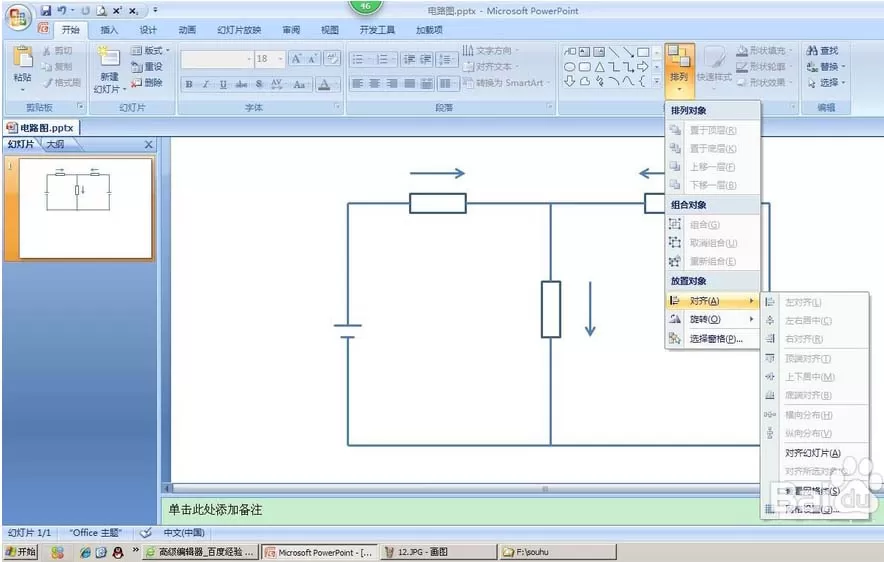Toggle Italic formatting
The height and width of the screenshot is (562, 884).
[206, 84]
